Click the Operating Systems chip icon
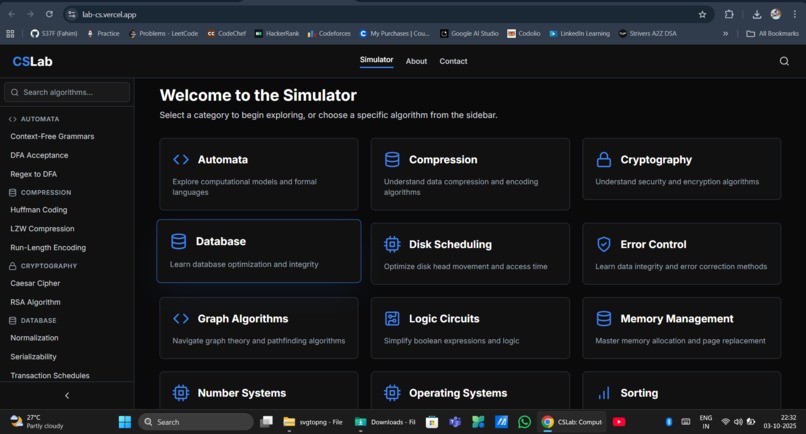The height and width of the screenshot is (434, 806). (x=392, y=393)
